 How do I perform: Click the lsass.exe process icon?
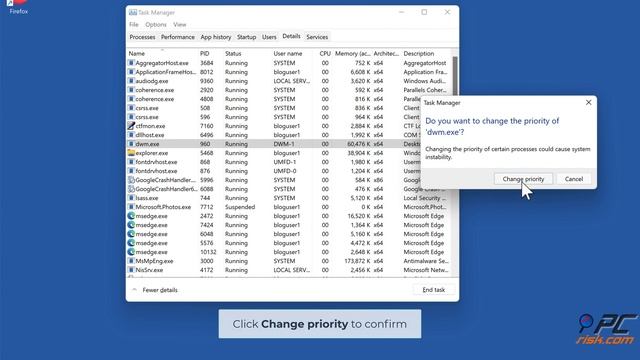pos(131,198)
